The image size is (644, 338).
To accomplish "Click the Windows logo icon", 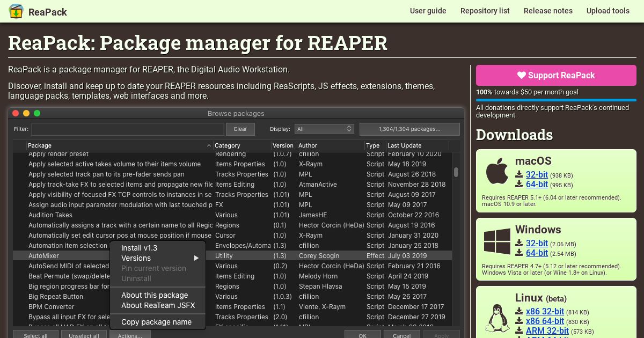I will [497, 241].
